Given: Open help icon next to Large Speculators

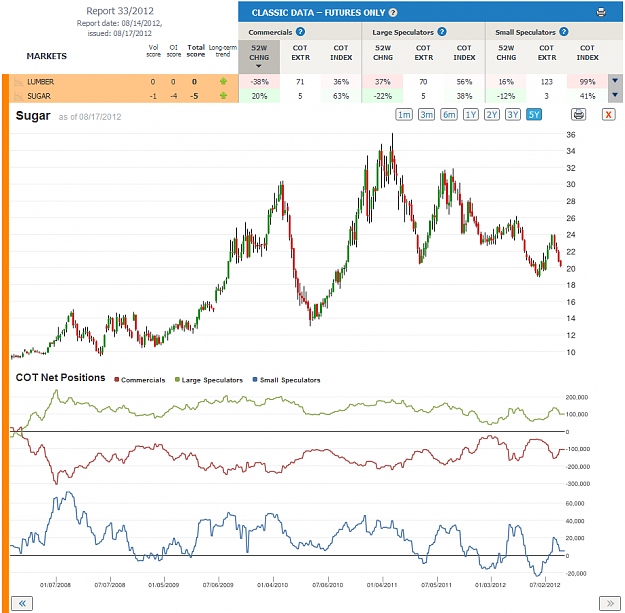Looking at the screenshot, I should (442, 32).
